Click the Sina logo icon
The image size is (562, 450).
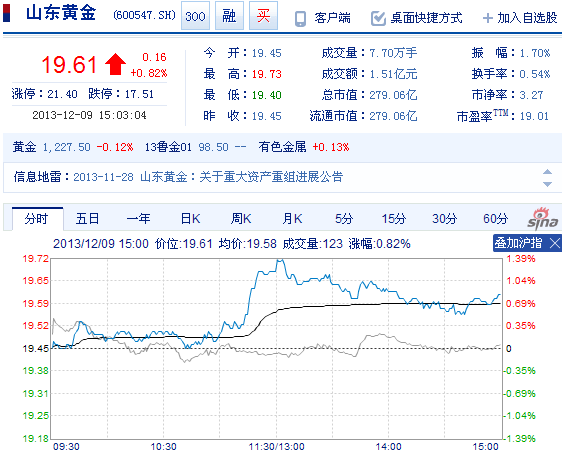click(x=542, y=218)
